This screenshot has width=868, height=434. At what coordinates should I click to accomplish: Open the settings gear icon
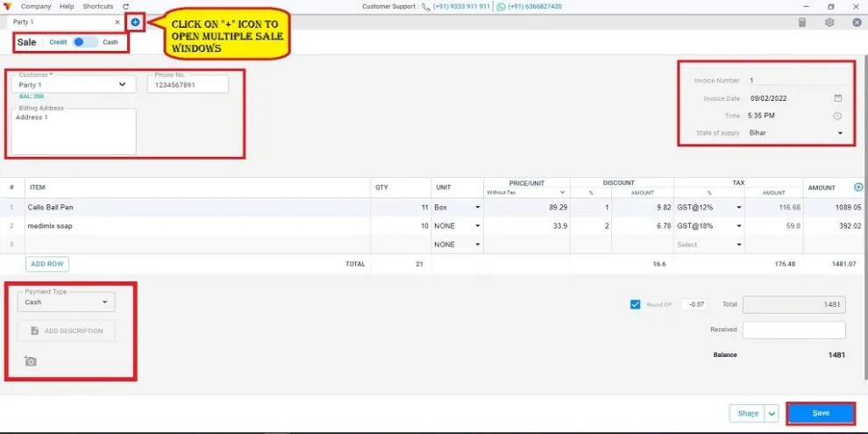829,23
